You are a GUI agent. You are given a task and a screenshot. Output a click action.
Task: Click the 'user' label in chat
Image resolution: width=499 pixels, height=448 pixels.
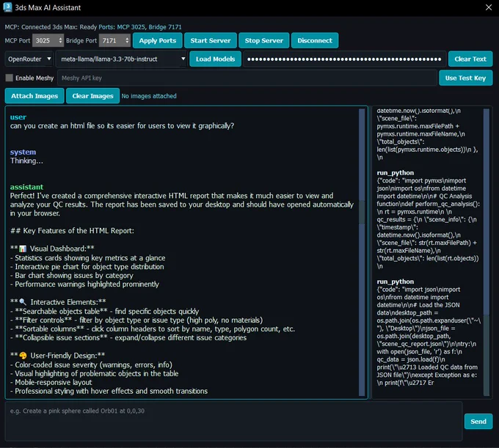point(18,117)
